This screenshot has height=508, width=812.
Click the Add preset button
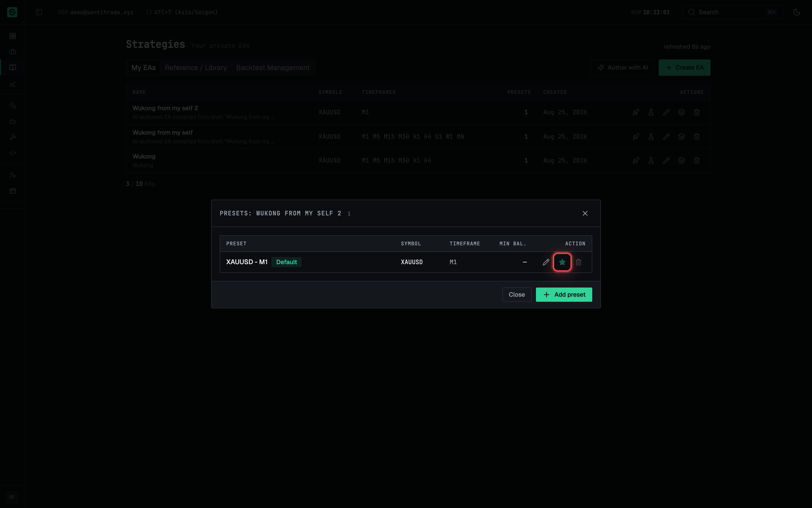click(564, 295)
